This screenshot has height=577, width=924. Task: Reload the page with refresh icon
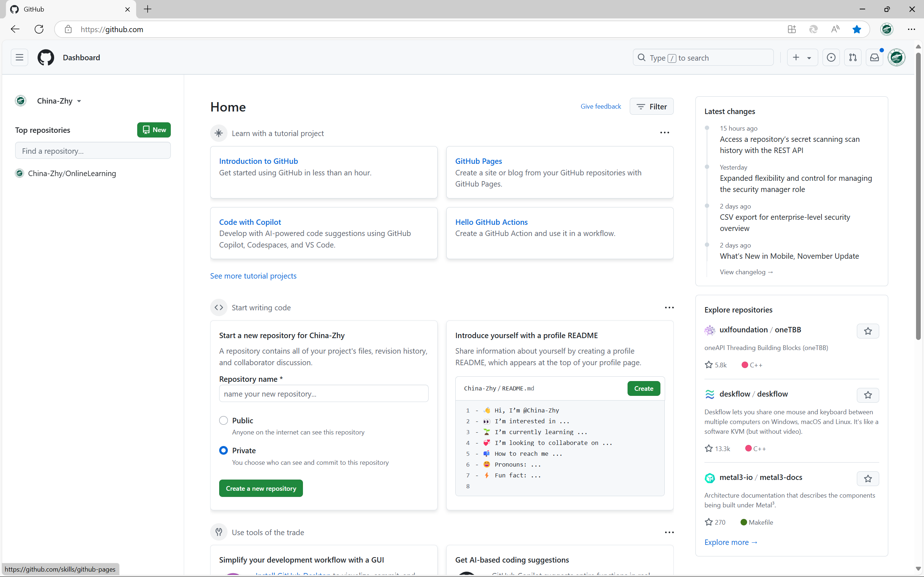point(39,29)
